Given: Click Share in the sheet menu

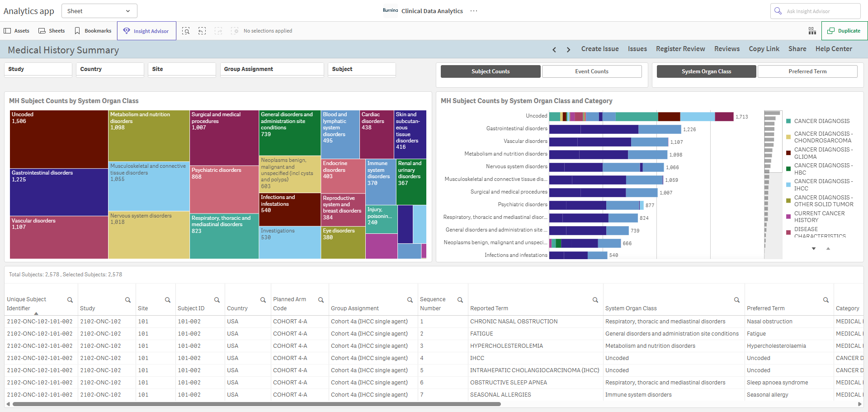Looking at the screenshot, I should (797, 49).
